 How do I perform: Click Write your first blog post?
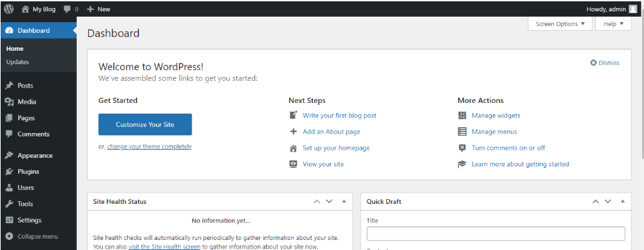(339, 116)
